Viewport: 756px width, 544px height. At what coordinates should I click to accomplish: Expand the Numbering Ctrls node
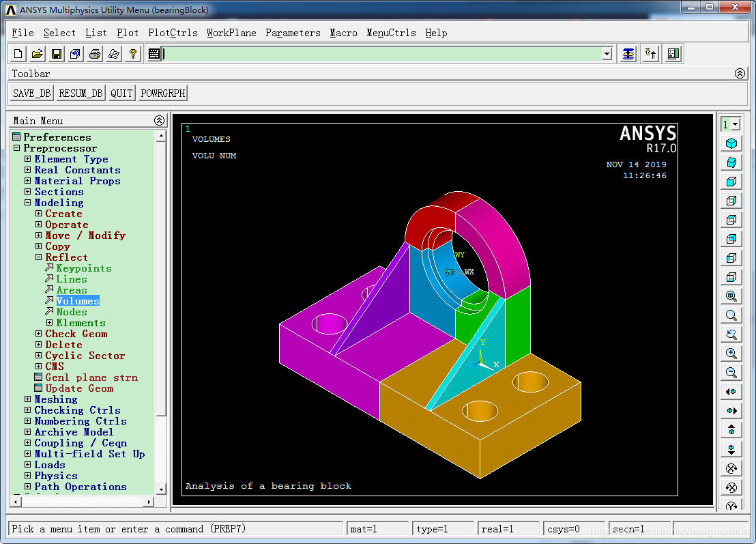point(27,421)
